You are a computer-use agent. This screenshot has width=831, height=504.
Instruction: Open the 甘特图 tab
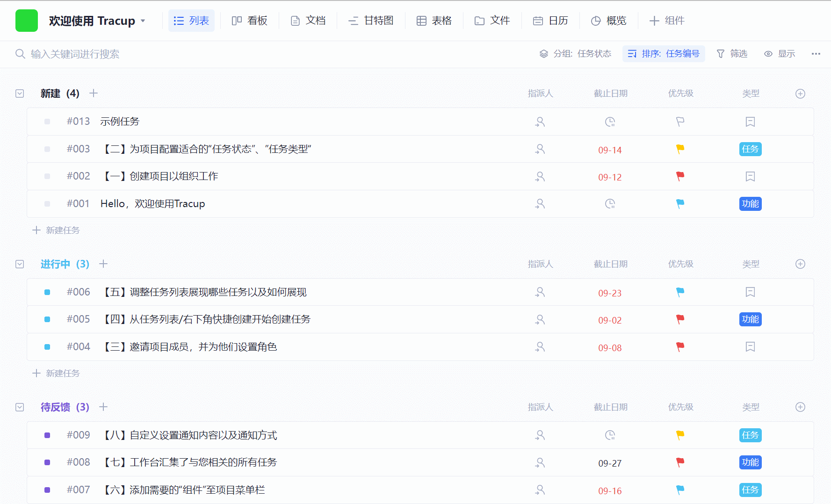point(371,21)
